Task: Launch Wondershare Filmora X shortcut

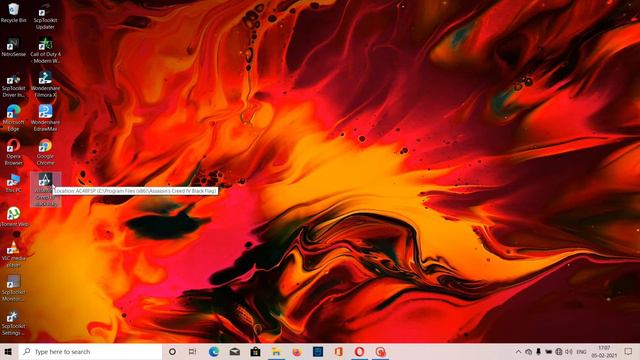Action: 45,84
